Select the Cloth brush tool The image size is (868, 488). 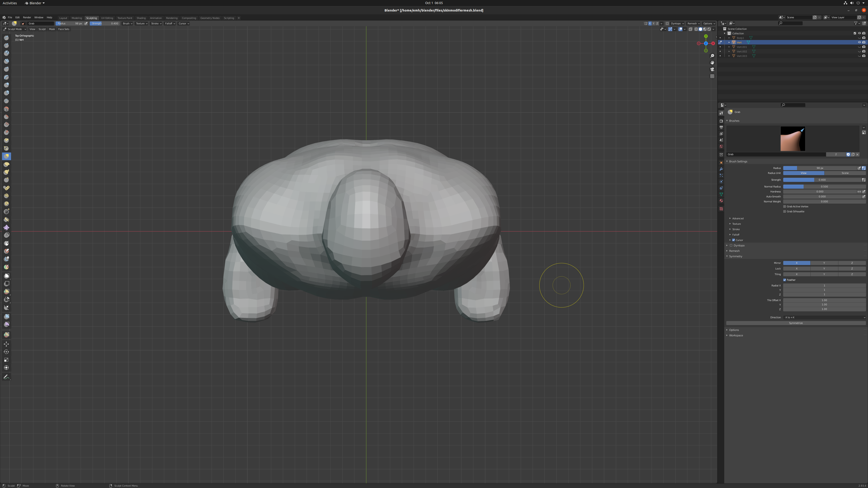point(6,228)
